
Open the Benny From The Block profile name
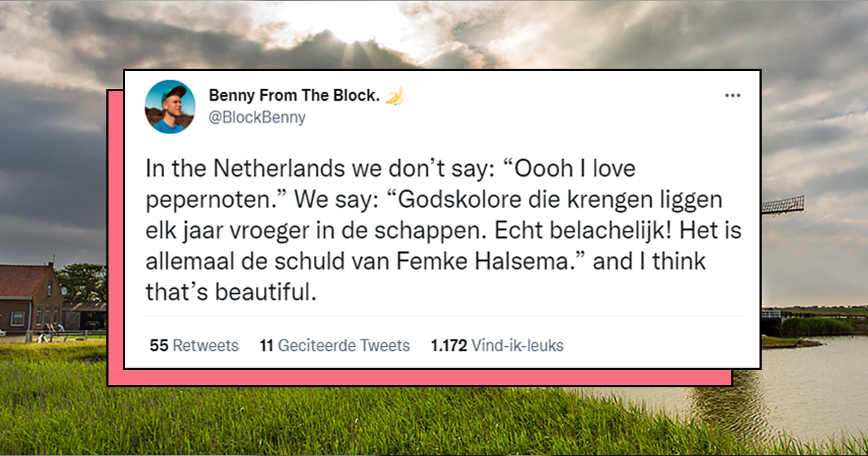pos(294,96)
